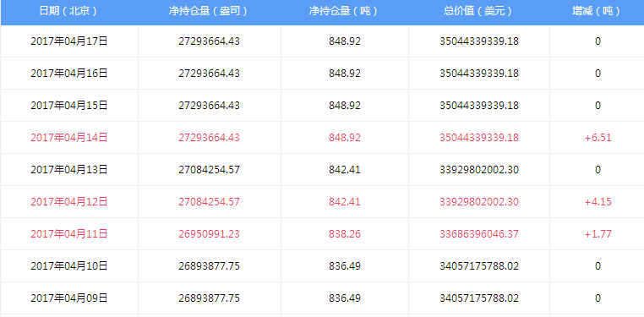Image resolution: width=644 pixels, height=317 pixels.
Task: Select the red date cell 2017年04月11日
Action: 69,234
